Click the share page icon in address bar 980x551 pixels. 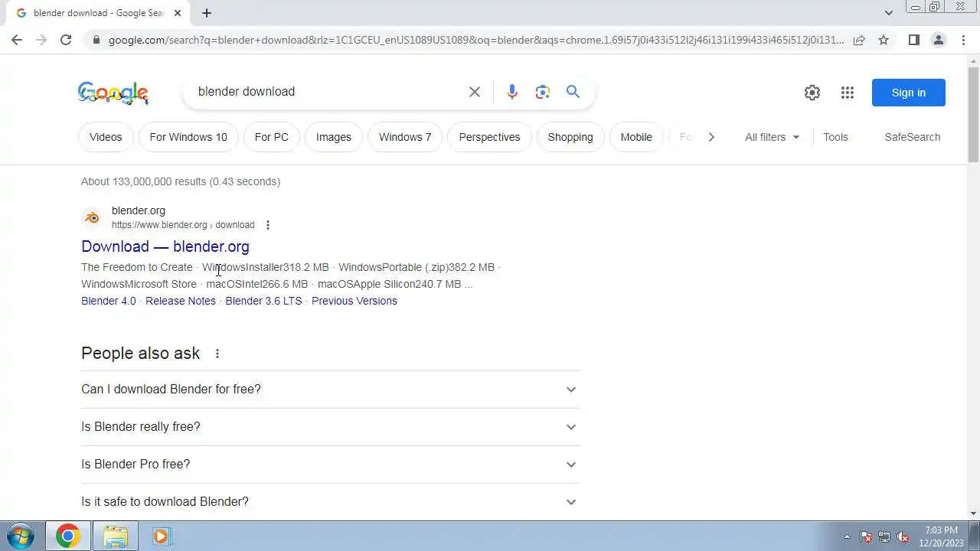859,40
